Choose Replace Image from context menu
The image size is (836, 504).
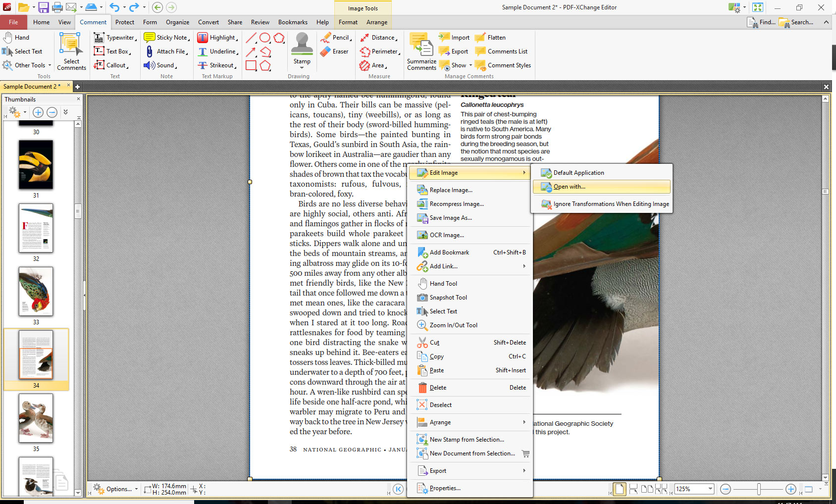click(470, 190)
